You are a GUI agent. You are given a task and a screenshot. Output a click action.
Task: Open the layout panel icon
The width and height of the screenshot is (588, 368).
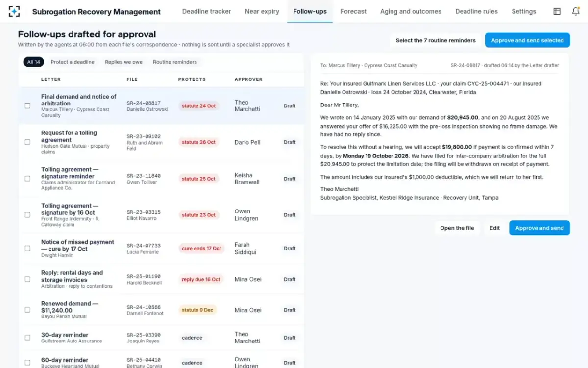coord(557,11)
